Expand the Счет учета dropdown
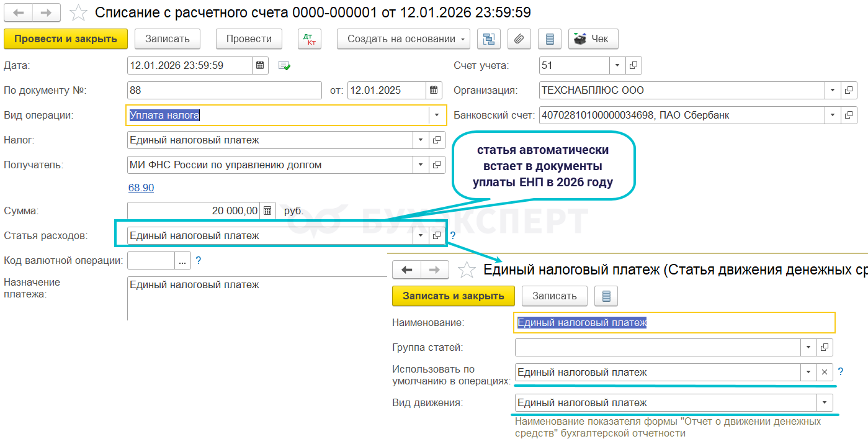This screenshot has height=444, width=868. coord(617,65)
